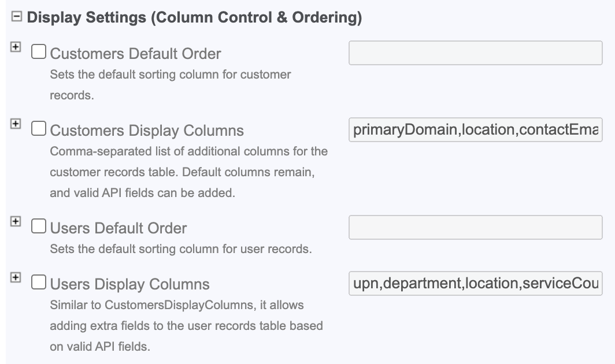Image resolution: width=615 pixels, height=364 pixels.
Task: Toggle the Users Display Columns checkbox
Action: point(39,283)
